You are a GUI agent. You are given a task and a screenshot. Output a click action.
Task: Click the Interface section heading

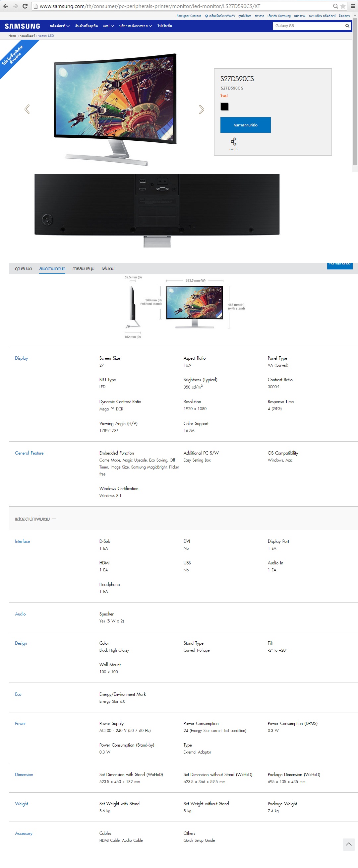22,542
